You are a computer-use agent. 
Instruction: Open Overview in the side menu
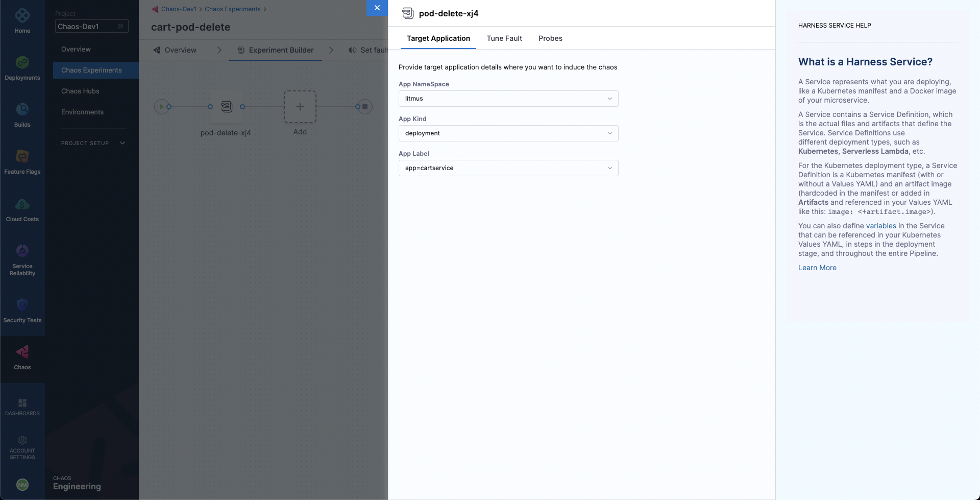pyautogui.click(x=76, y=49)
